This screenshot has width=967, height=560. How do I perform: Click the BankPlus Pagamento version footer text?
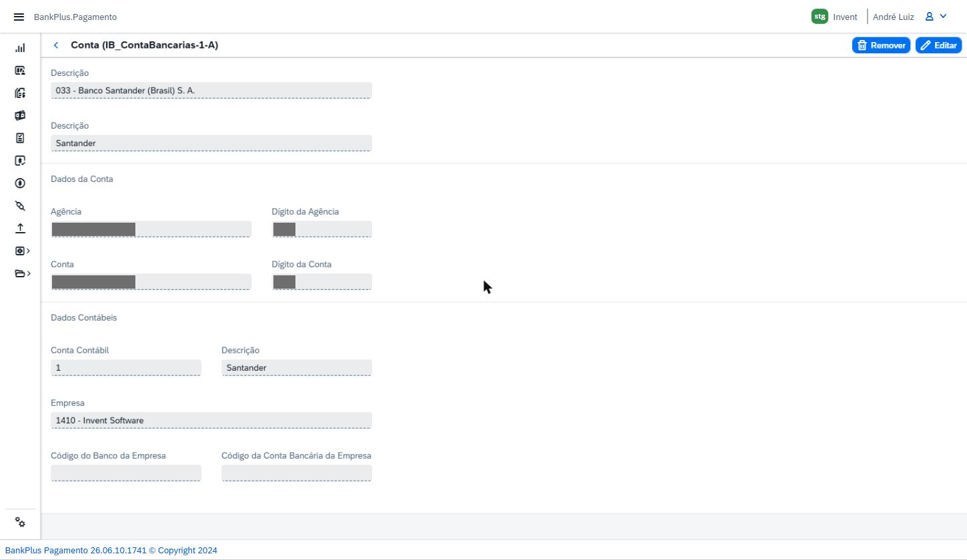(x=111, y=550)
